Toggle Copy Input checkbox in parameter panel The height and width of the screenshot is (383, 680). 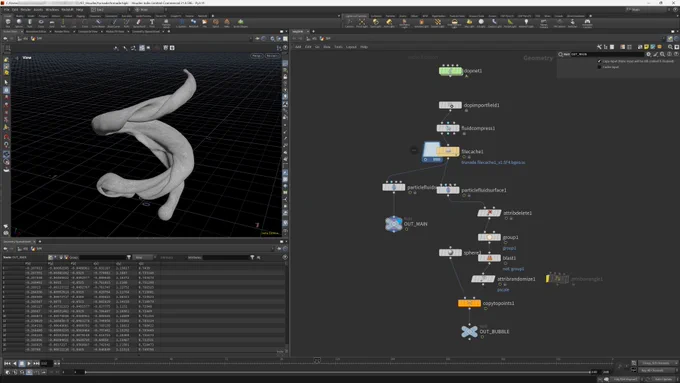coord(600,61)
